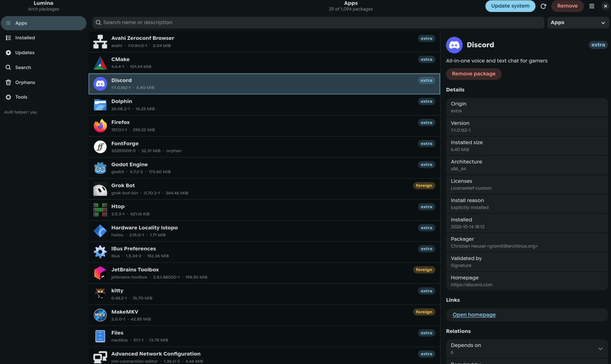Click the Dolphin folder icon

(x=100, y=105)
